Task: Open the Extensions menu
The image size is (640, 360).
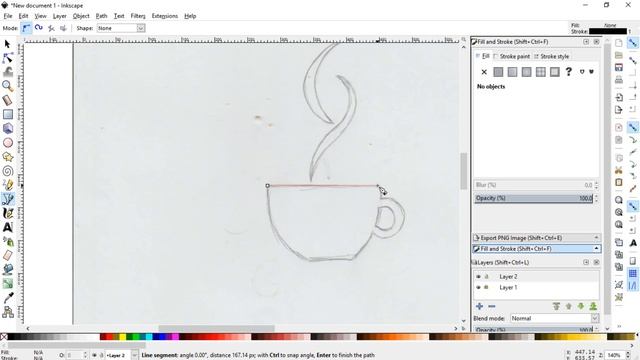Action: point(164,16)
